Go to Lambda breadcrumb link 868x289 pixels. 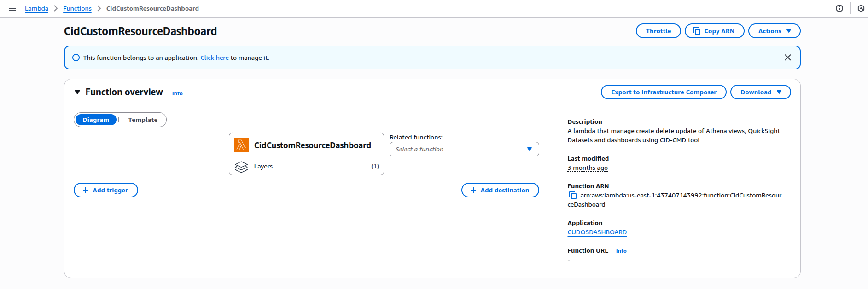point(36,8)
